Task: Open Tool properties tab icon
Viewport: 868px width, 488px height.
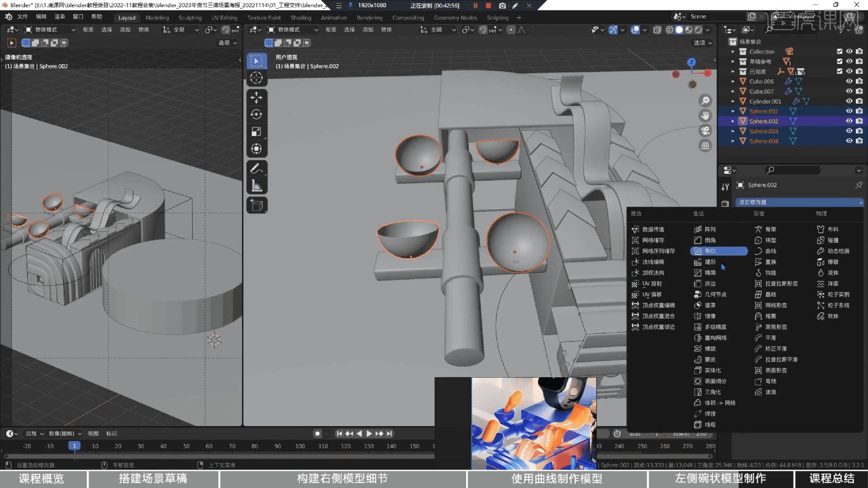Action: tap(725, 187)
